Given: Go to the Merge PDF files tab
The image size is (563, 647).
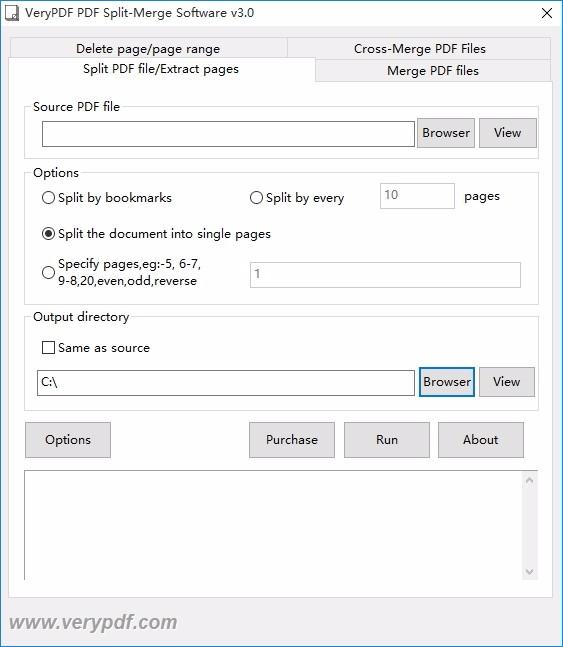Looking at the screenshot, I should (433, 71).
